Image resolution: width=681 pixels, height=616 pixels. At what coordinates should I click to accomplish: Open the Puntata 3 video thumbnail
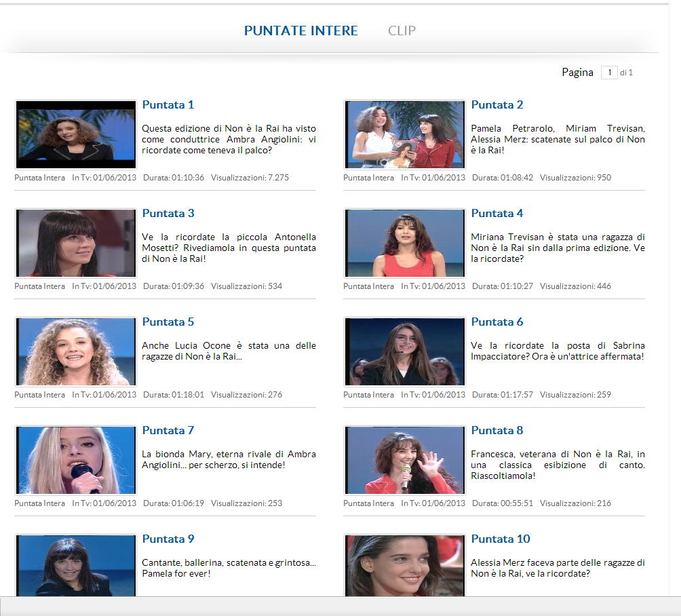75,243
